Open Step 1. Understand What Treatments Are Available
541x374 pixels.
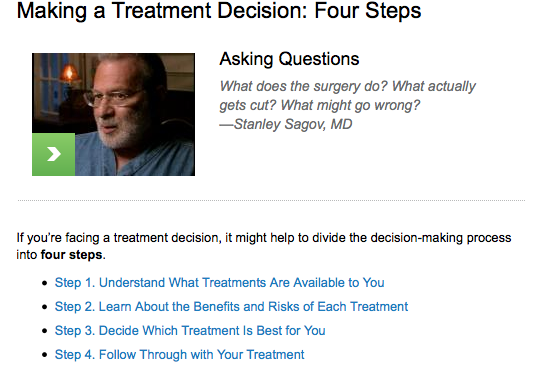click(x=219, y=283)
